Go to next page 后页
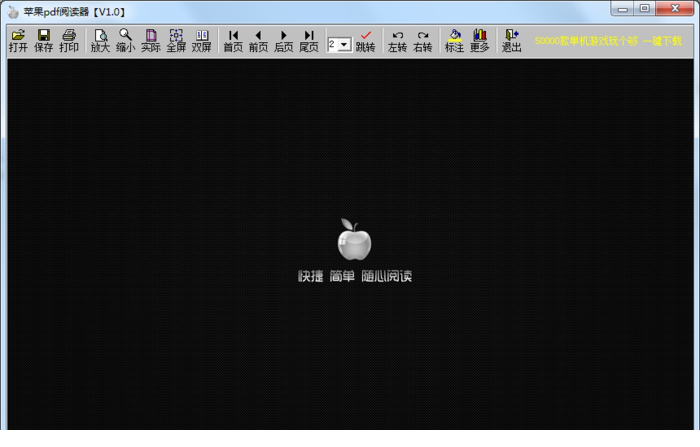Screen dimensions: 700x447 (284, 41)
